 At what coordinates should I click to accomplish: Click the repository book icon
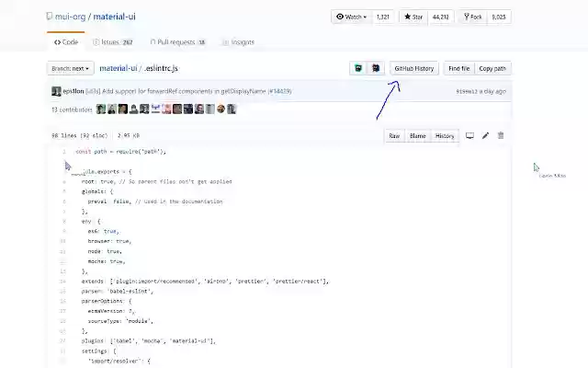coord(49,17)
